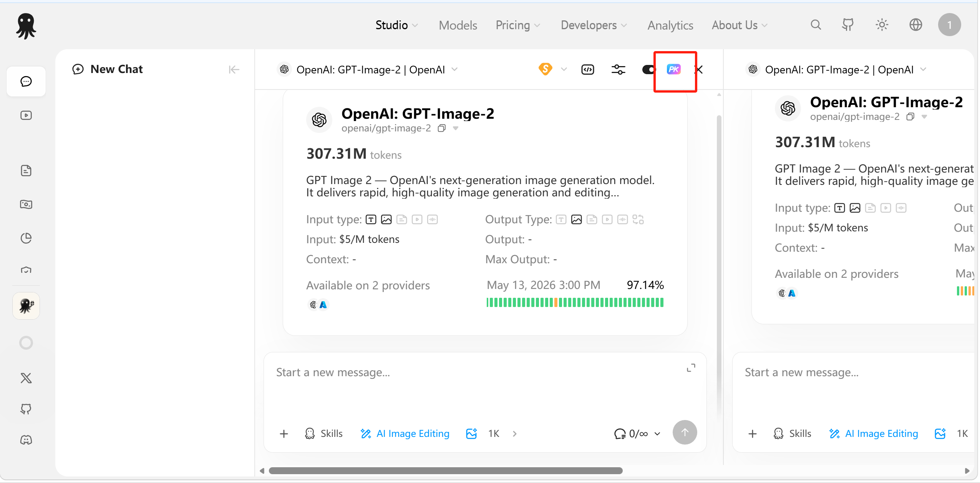Open the parameter sliders settings icon

pyautogui.click(x=619, y=70)
